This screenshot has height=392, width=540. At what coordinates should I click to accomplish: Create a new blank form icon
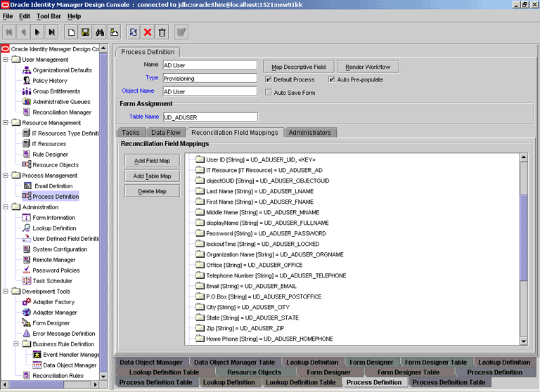[71, 32]
